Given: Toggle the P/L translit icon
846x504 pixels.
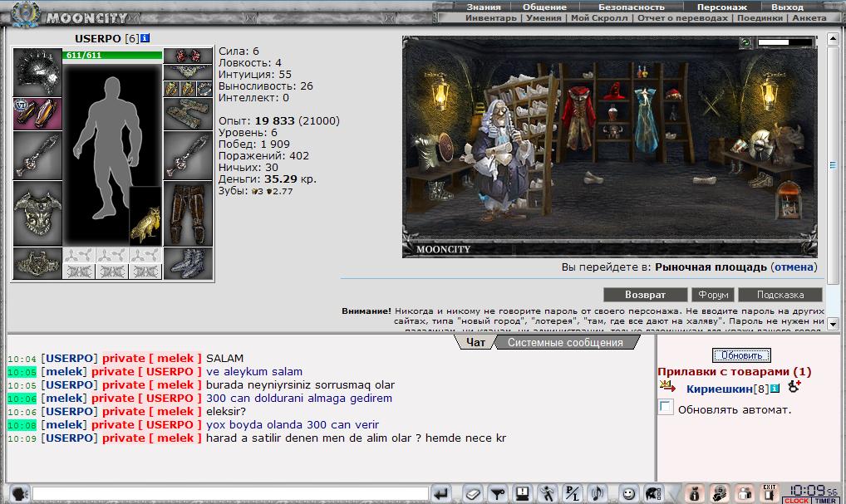Looking at the screenshot, I should click(x=572, y=493).
